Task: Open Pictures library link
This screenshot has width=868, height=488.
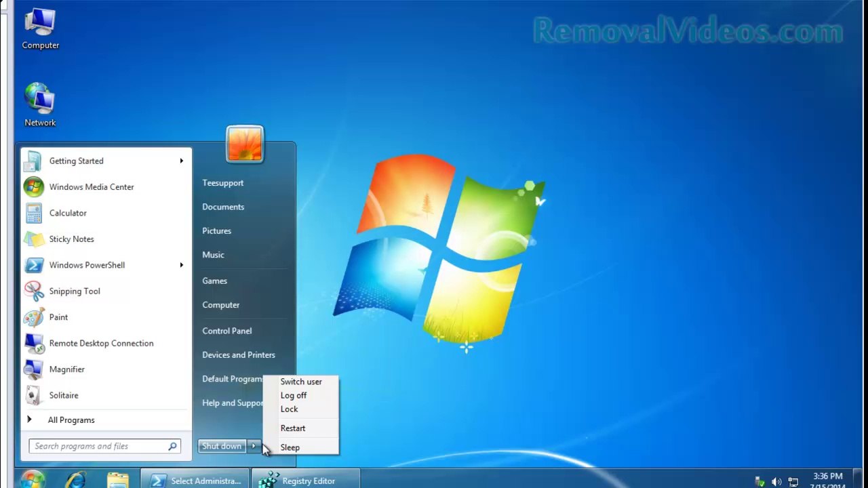Action: click(x=217, y=231)
